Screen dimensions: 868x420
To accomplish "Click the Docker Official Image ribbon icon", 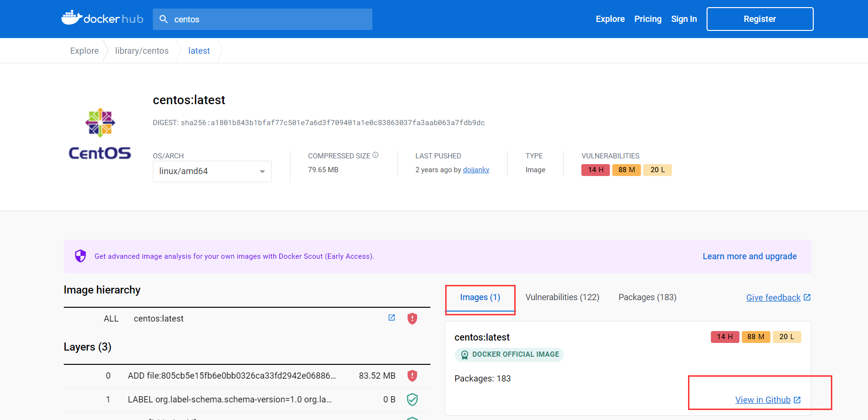I will coord(464,355).
